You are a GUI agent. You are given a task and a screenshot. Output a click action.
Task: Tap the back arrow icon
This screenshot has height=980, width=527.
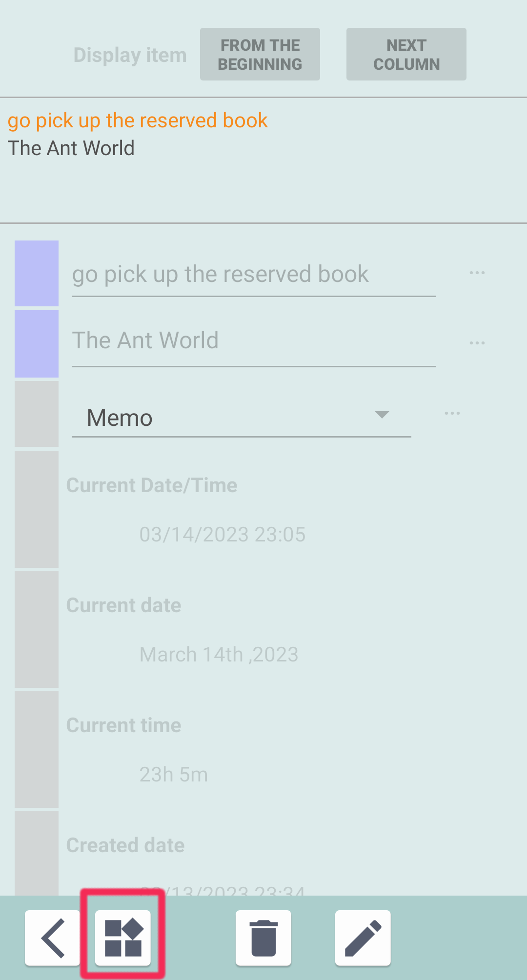(53, 938)
